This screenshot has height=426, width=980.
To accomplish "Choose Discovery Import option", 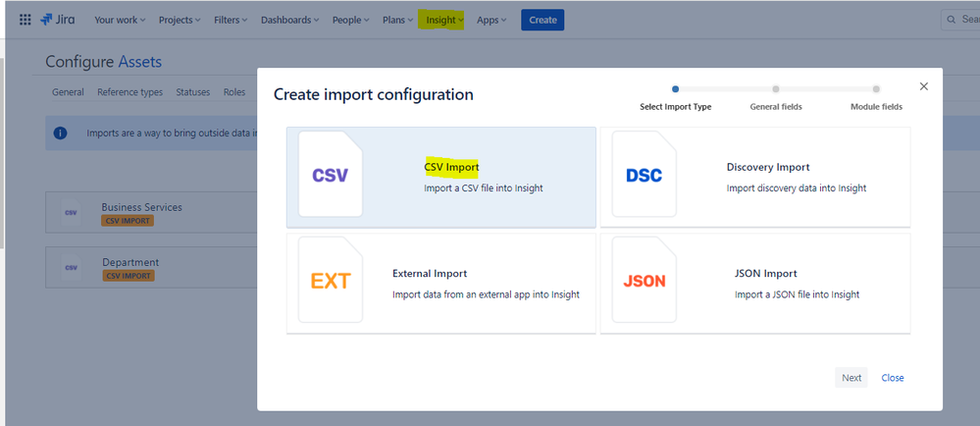I will [x=755, y=178].
